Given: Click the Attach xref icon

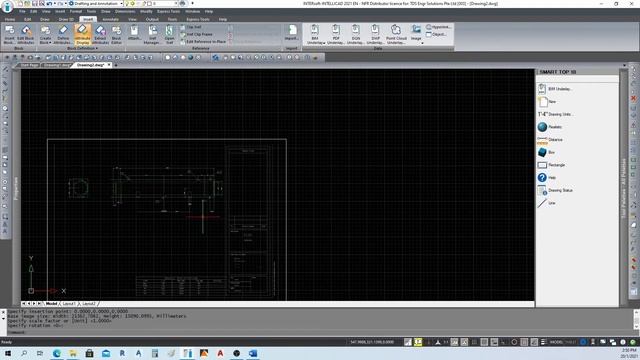Looking at the screenshot, I should tap(134, 33).
